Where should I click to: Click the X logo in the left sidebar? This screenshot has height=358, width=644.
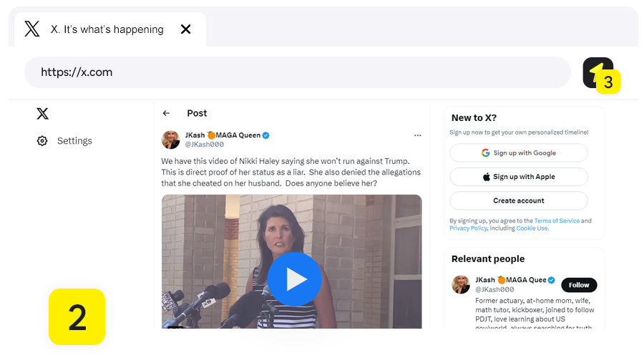(43, 113)
